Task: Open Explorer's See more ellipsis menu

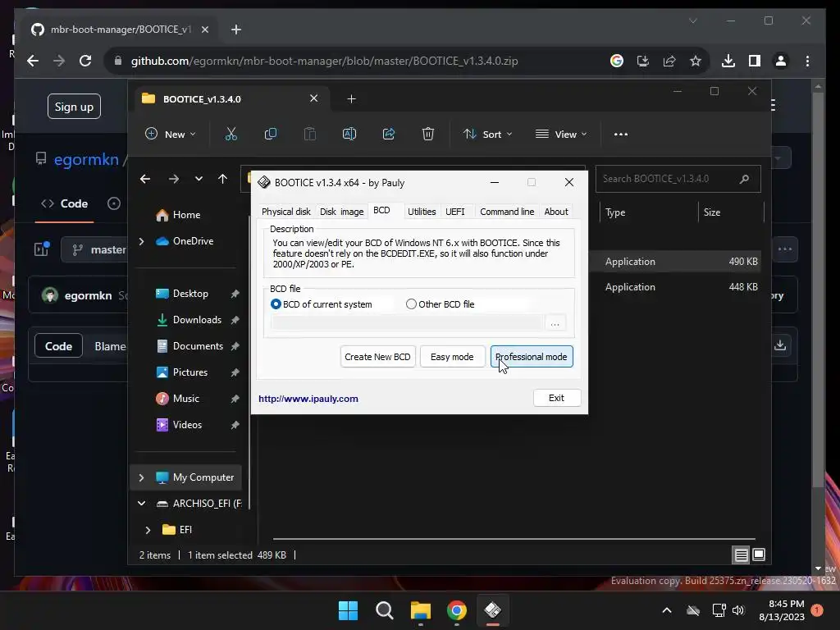Action: tap(621, 134)
